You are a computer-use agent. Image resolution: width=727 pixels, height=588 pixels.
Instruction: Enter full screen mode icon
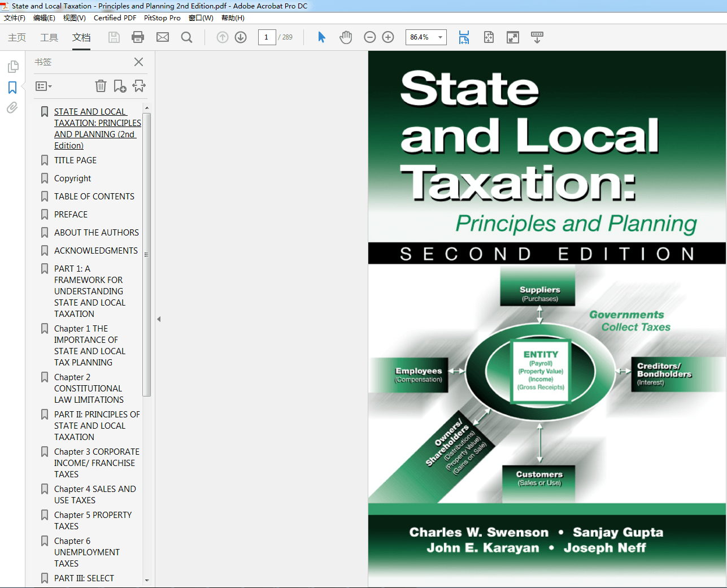[x=513, y=37]
